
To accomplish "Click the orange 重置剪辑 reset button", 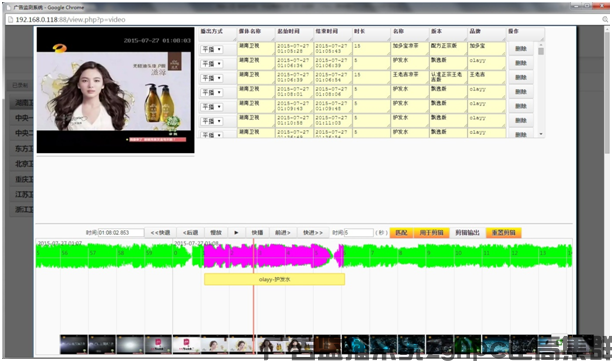I will coord(503,233).
